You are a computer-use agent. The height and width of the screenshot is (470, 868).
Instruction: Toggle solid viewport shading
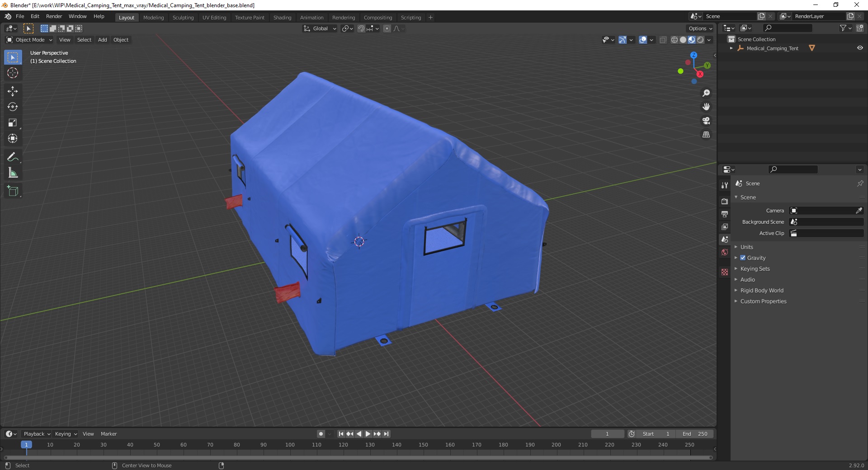pos(683,40)
